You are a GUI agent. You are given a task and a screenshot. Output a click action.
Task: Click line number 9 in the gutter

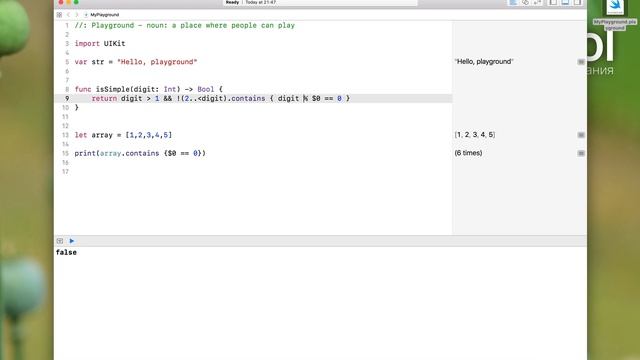tap(67, 98)
